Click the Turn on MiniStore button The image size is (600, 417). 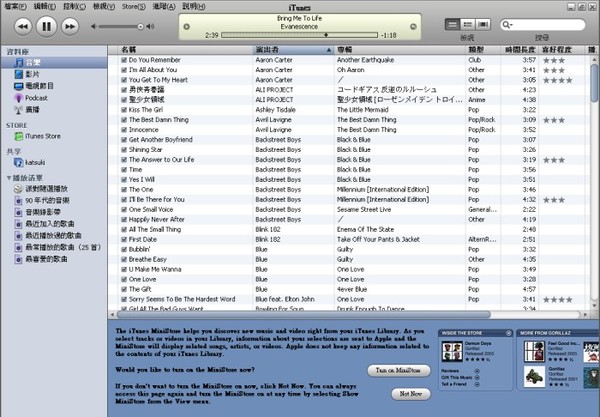click(398, 370)
